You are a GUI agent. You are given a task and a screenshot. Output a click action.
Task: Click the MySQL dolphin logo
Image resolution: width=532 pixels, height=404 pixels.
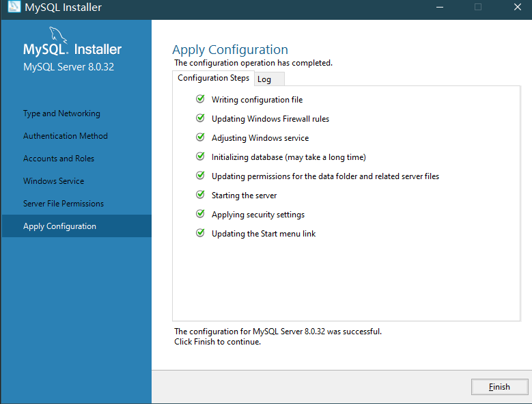58,36
